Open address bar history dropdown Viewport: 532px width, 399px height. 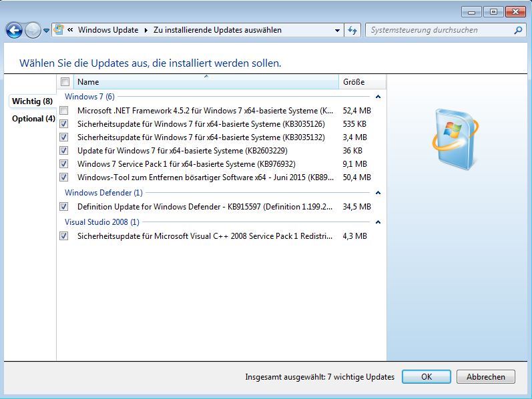pos(337,30)
